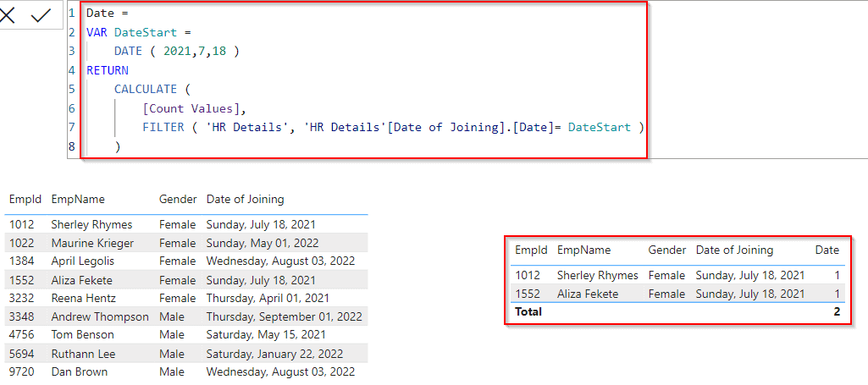
Task: Click the Total row label
Action: click(528, 312)
